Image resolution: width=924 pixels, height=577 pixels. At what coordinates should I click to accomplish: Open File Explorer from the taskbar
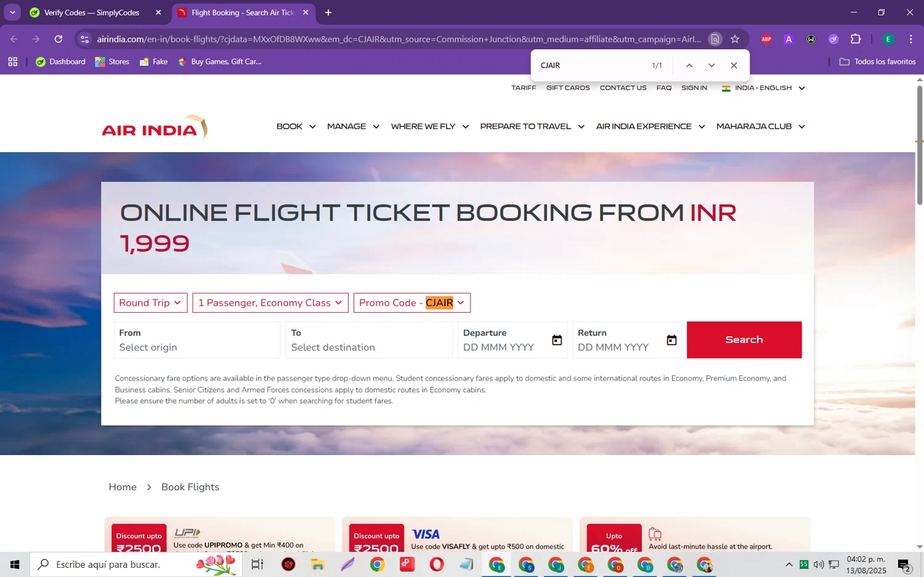[x=318, y=564]
